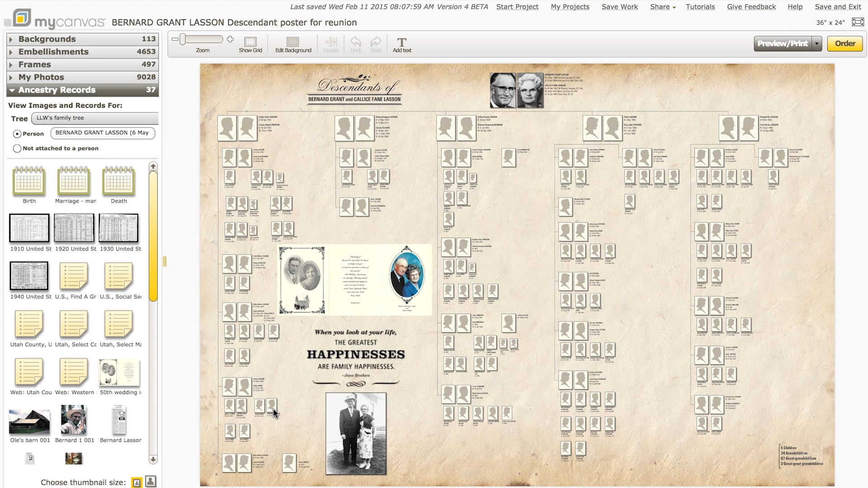The image size is (868, 488).
Task: Click the plus icon to increase zoom
Action: (x=230, y=39)
